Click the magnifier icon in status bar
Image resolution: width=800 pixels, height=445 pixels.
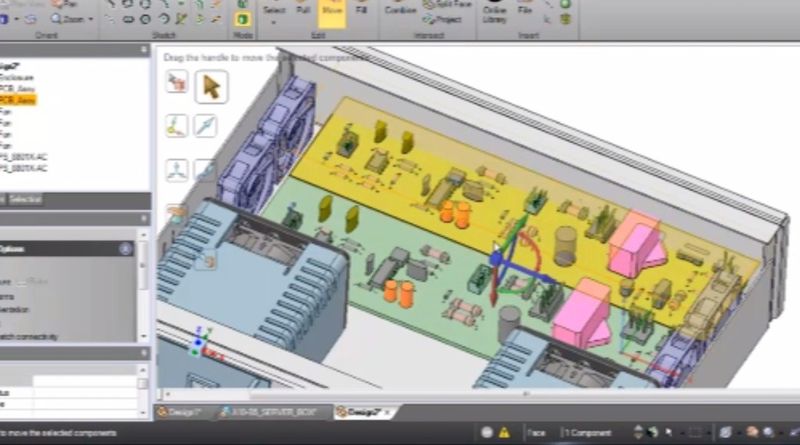tap(768, 433)
